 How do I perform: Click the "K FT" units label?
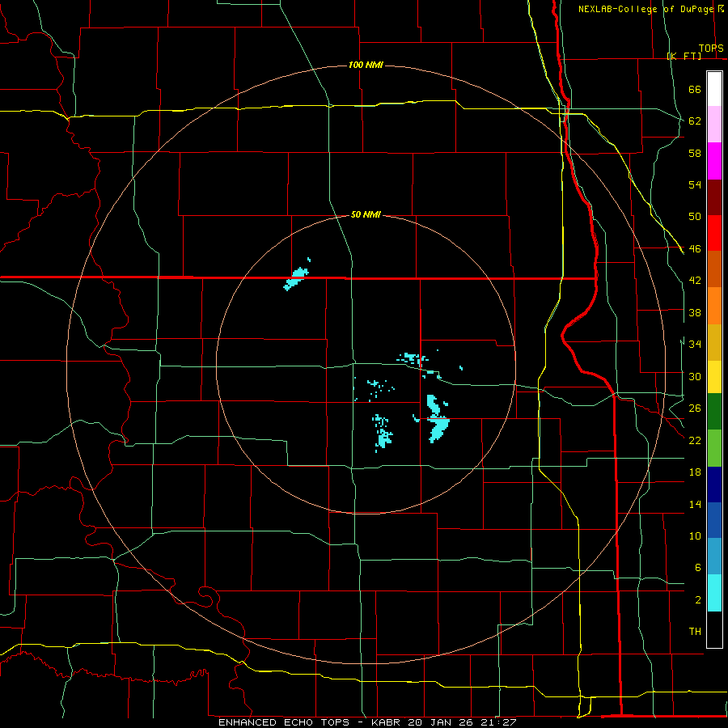point(684,56)
